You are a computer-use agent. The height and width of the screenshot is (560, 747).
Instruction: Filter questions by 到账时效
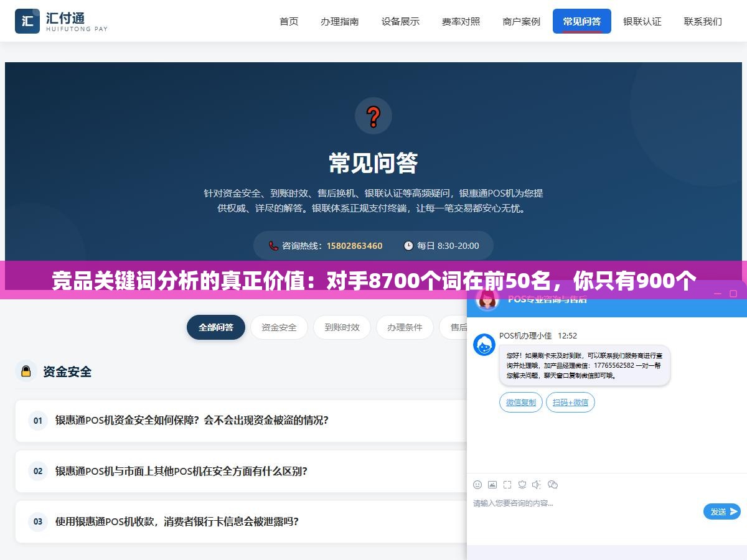[x=342, y=327]
